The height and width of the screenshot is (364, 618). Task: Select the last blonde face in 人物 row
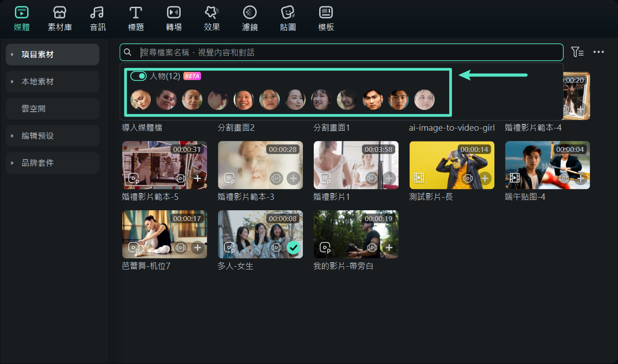[424, 100]
